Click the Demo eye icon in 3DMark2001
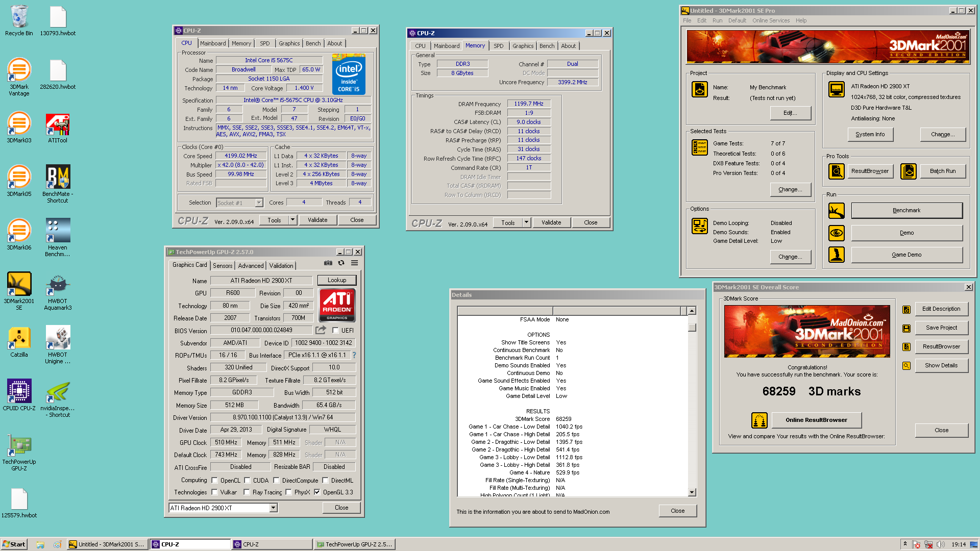Screen dimensions: 980x551 (837, 233)
